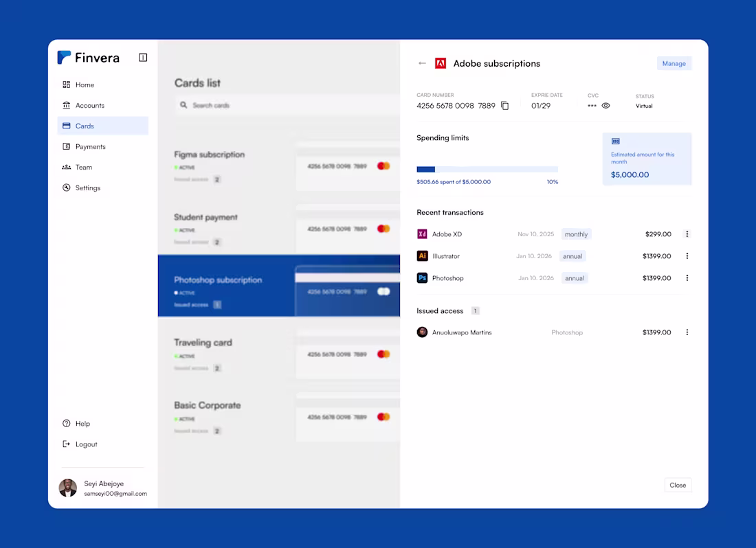756x548 pixels.
Task: Open Adobe XD row more options
Action: click(x=687, y=234)
